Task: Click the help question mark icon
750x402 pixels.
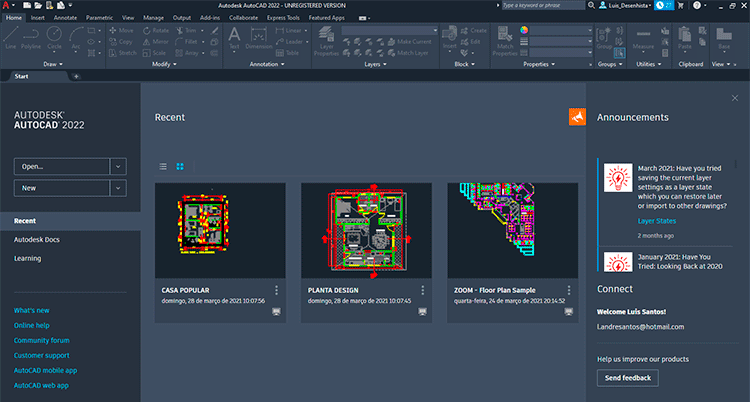Action: pos(697,5)
